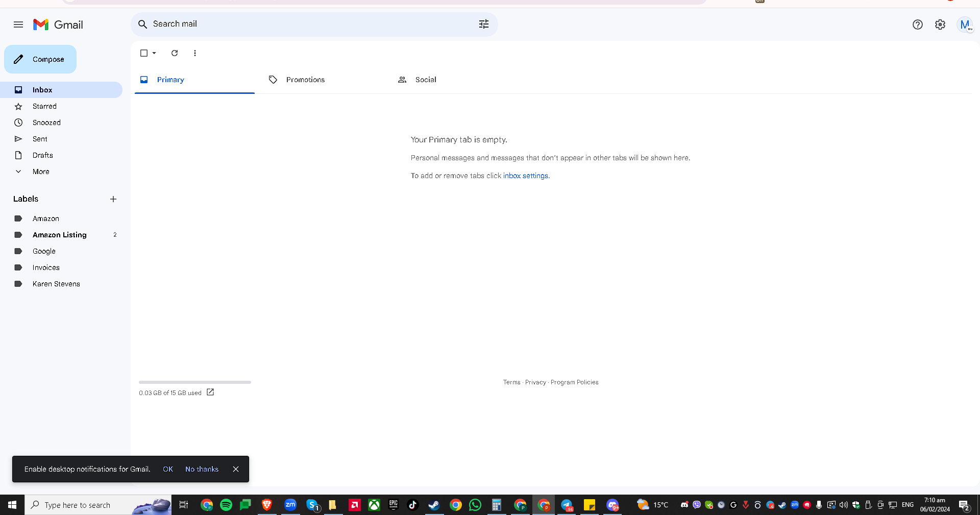
Task: Click OK to enable desktop notifications
Action: [x=168, y=469]
